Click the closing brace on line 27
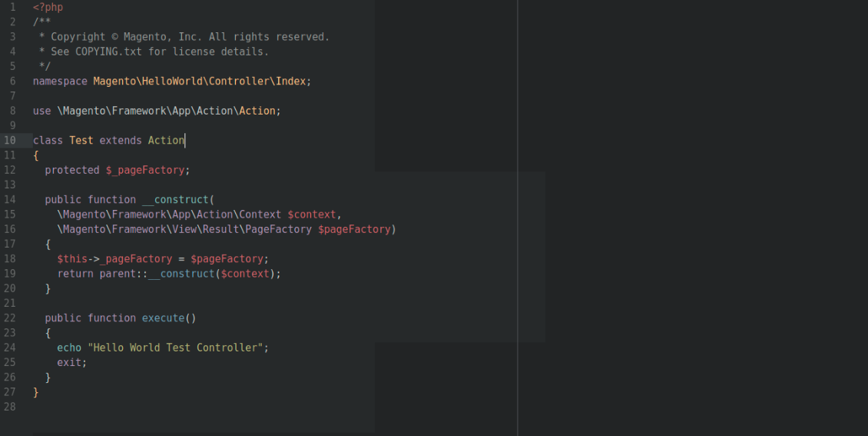This screenshot has width=868, height=436. [36, 392]
